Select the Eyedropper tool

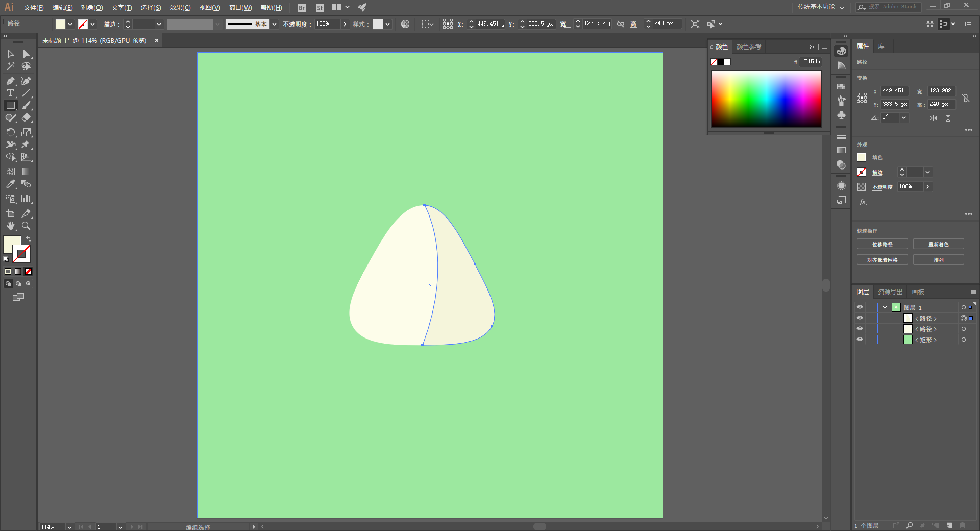point(11,184)
